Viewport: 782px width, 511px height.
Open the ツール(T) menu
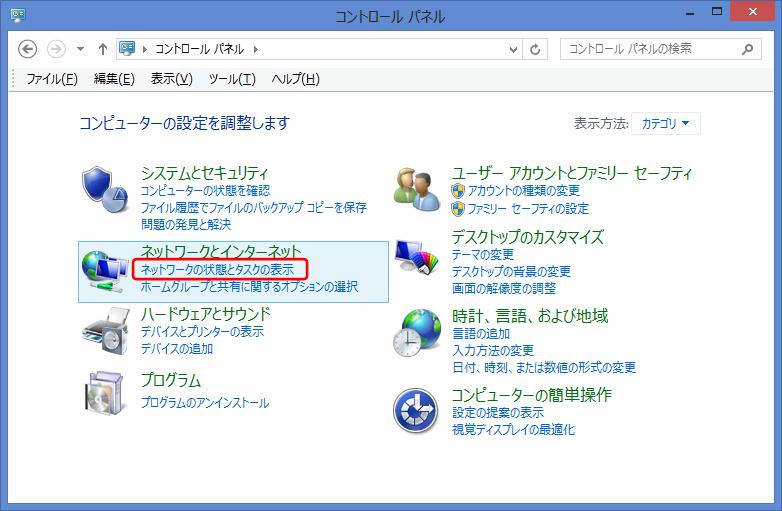[232, 79]
